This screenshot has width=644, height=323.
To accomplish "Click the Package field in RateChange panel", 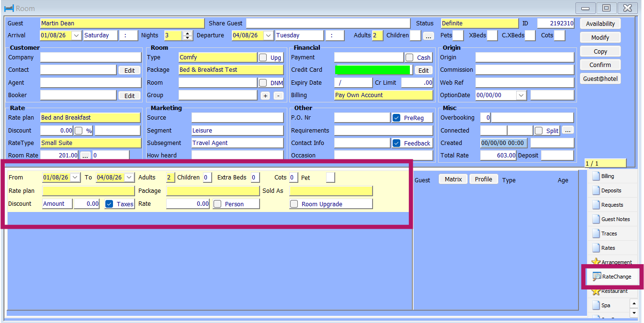I will 213,191.
